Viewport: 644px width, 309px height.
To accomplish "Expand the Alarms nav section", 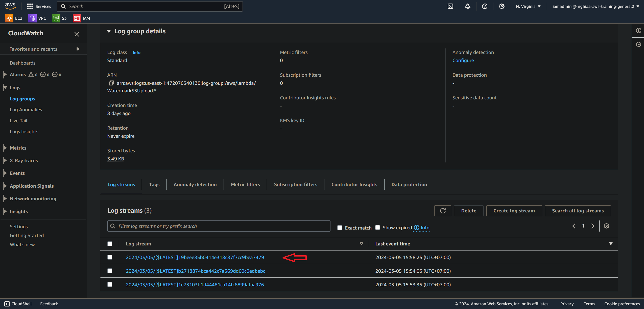I will tap(5, 74).
